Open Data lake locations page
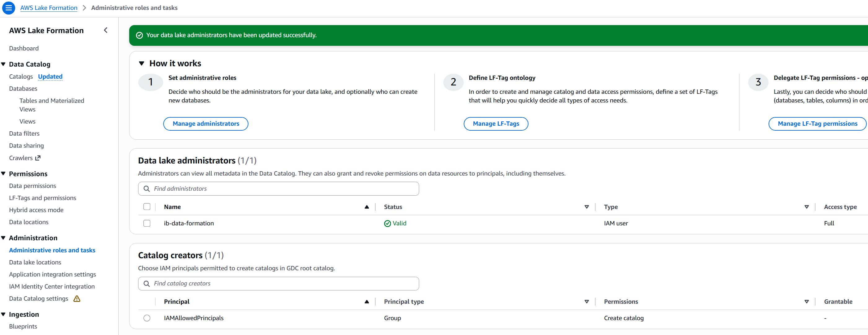The width and height of the screenshot is (868, 335). pos(35,263)
